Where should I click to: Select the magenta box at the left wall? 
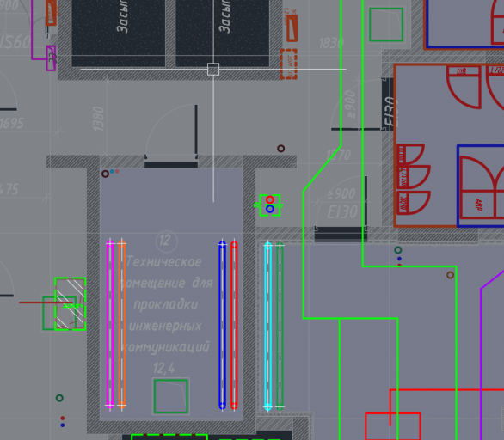point(51,58)
